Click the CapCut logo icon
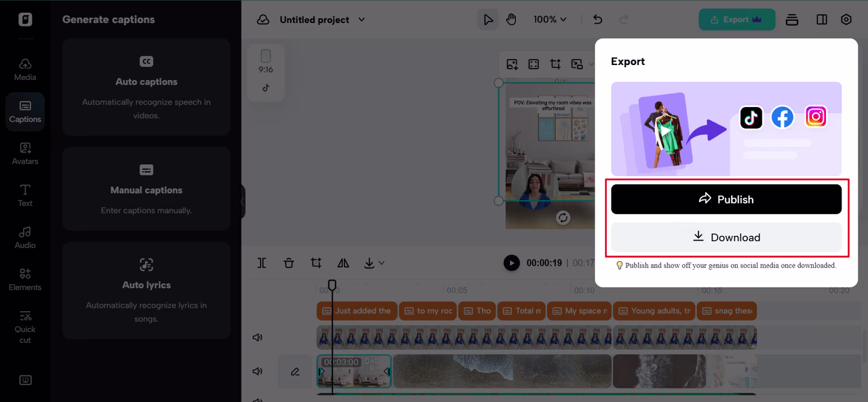The width and height of the screenshot is (868, 402). (x=25, y=20)
